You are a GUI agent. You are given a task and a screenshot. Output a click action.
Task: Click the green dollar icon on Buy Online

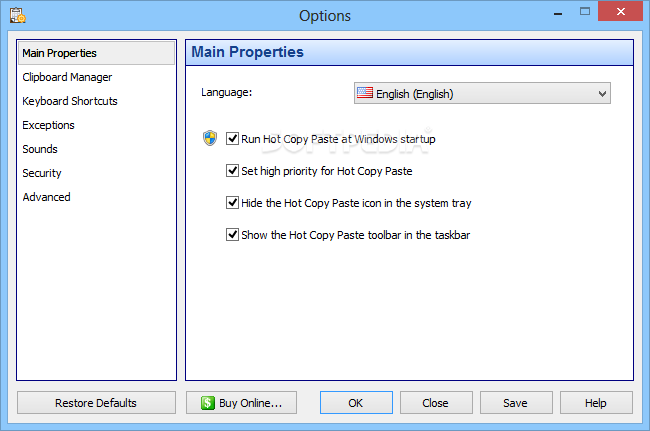coord(208,403)
